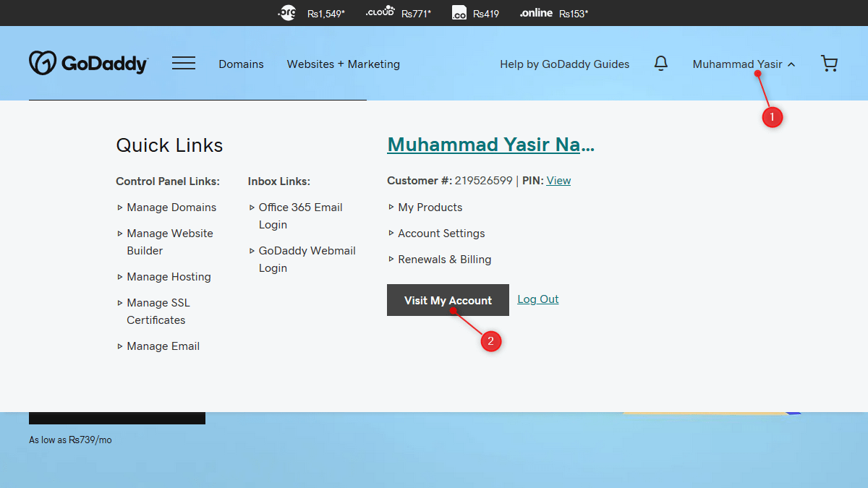The image size is (868, 488).
Task: Open Manage SSL Certificates link
Action: 158,312
